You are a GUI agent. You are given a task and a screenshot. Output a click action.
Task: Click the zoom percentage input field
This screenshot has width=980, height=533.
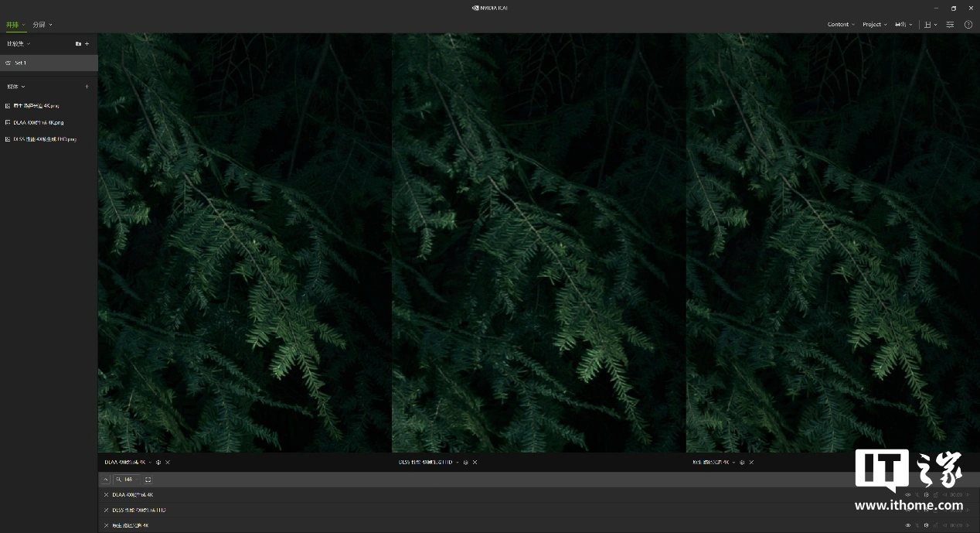129,480
